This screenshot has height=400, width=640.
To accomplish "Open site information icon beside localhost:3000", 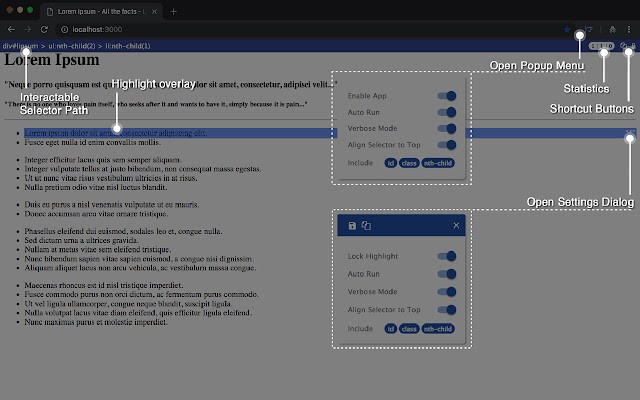I will [64, 29].
